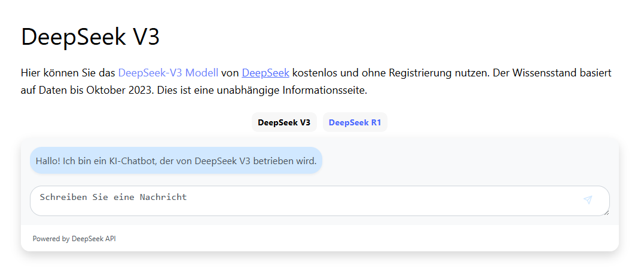Screen dimensions: 644x271
Task: Click 'Hier können Sie das' intro text
Action: [68, 73]
